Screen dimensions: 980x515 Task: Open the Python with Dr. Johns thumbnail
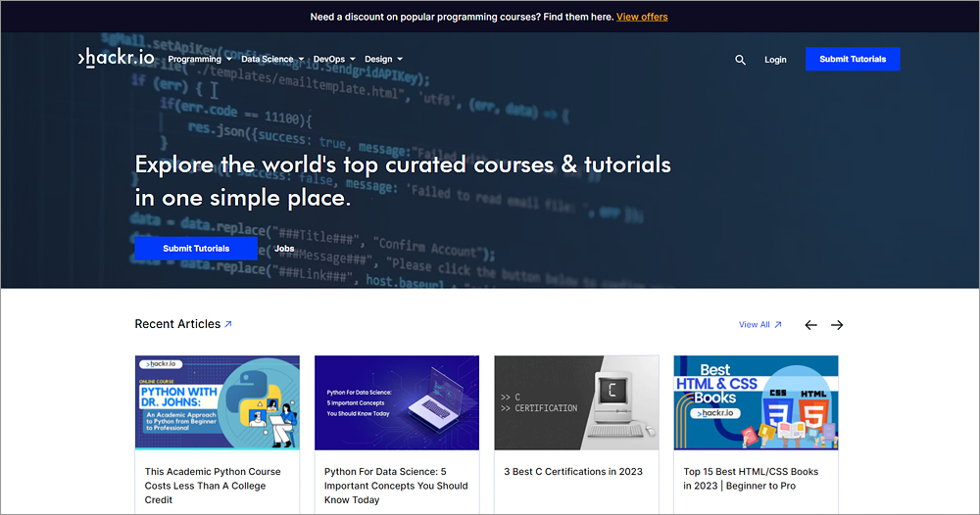click(218, 402)
